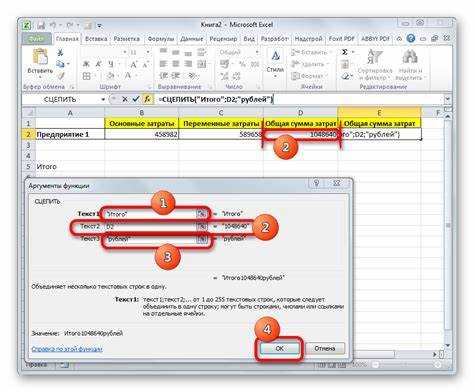This screenshot has height=392, width=474.
Task: Click the collapse-dialog icon beside the Текст2 field
Action: tap(201, 227)
